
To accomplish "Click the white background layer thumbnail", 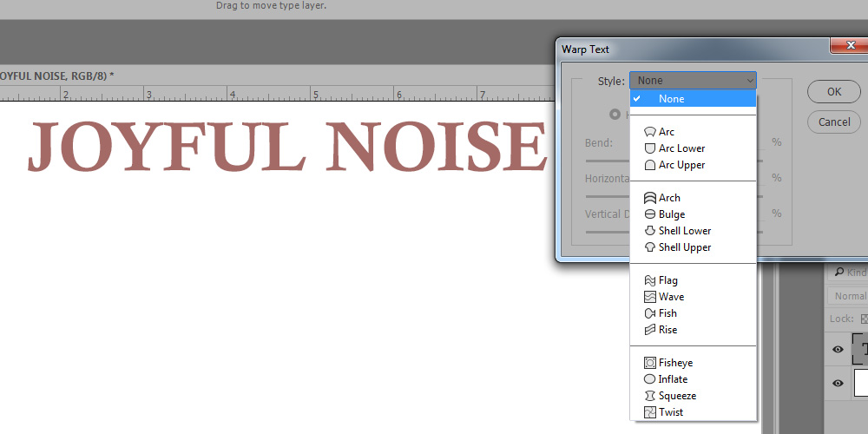I will 861,383.
